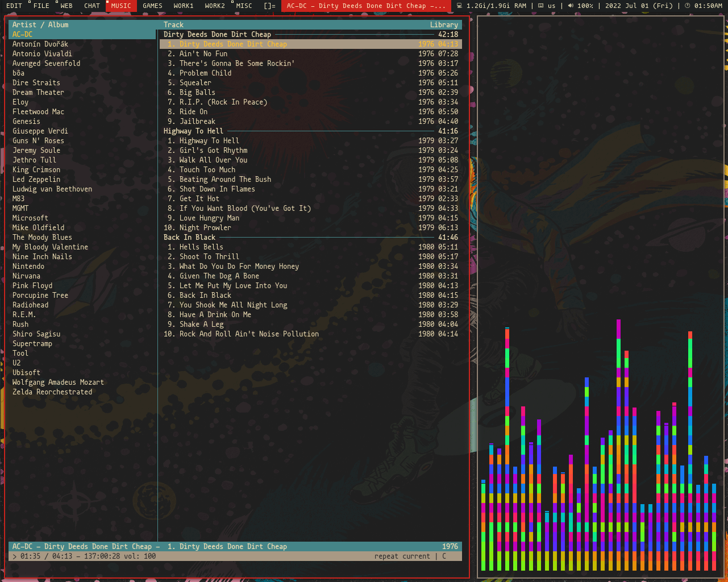This screenshot has height=582, width=728.
Task: Click the clock showing 01:50AM
Action: [704, 6]
